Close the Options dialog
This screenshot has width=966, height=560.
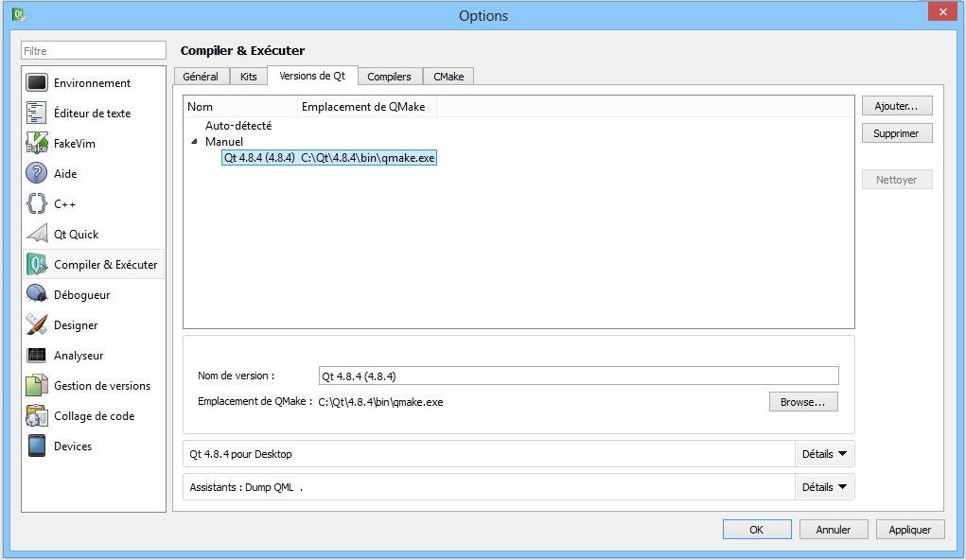point(942,11)
